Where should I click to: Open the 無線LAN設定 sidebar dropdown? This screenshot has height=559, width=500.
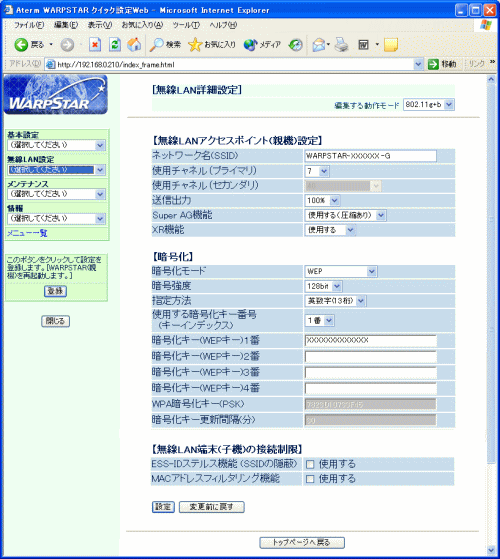[x=57, y=170]
